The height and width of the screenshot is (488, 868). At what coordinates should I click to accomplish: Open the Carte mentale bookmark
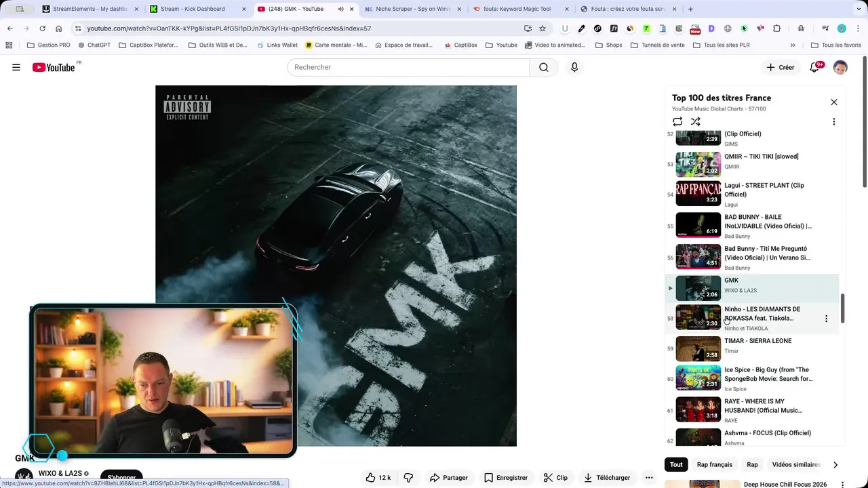tap(336, 45)
